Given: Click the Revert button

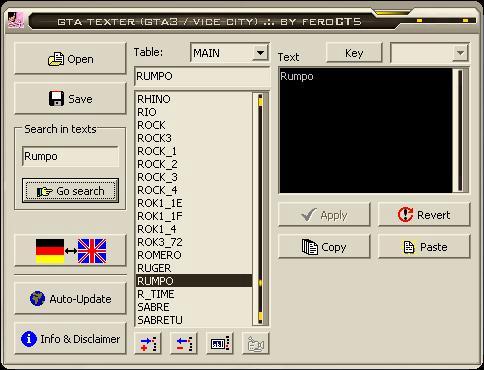Looking at the screenshot, I should (x=424, y=215).
